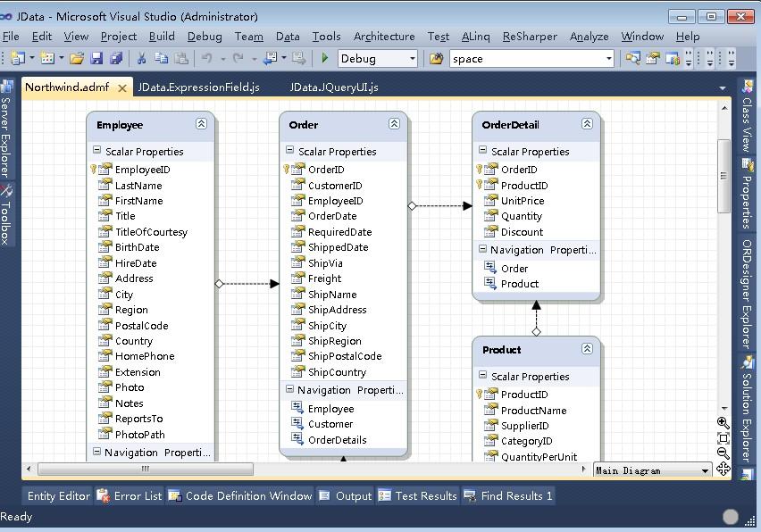Collapse the OrderDetail entity box
Viewport: 761px width, 532px height.
coord(587,124)
